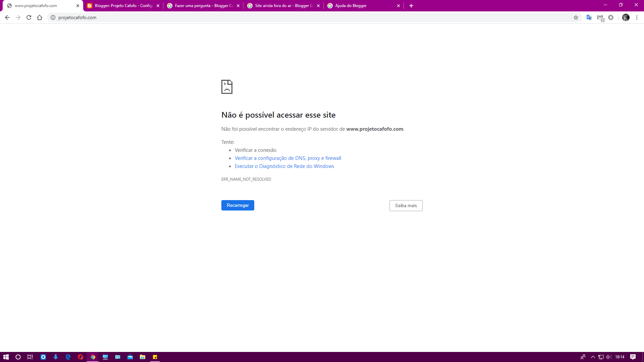Open Cortana search circle in taskbar
The image size is (644, 362).
(x=18, y=357)
